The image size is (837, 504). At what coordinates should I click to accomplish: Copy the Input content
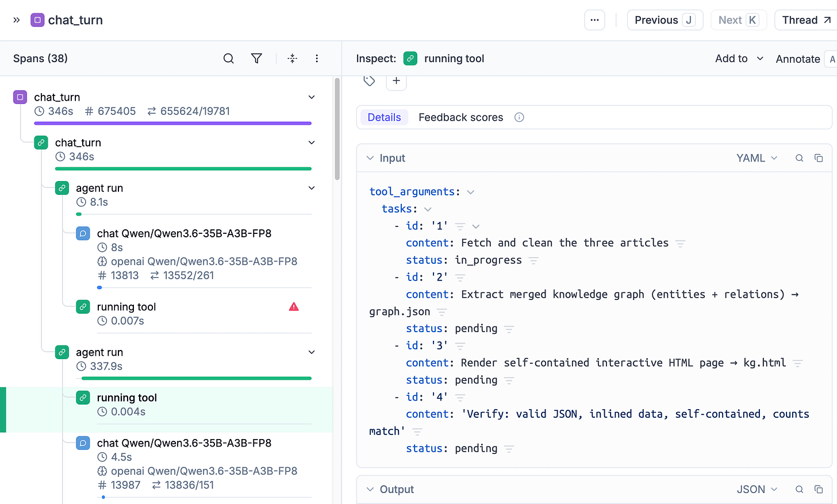[x=819, y=158]
